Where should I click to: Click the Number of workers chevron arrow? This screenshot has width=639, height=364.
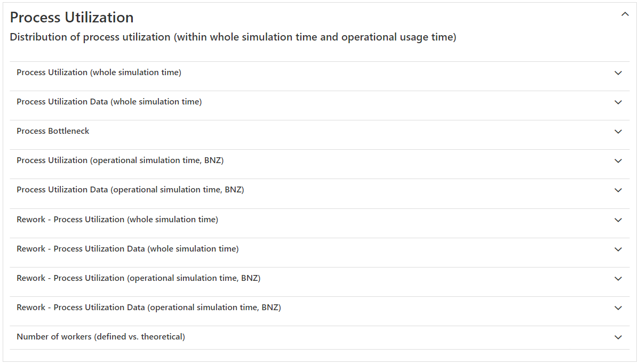point(618,337)
